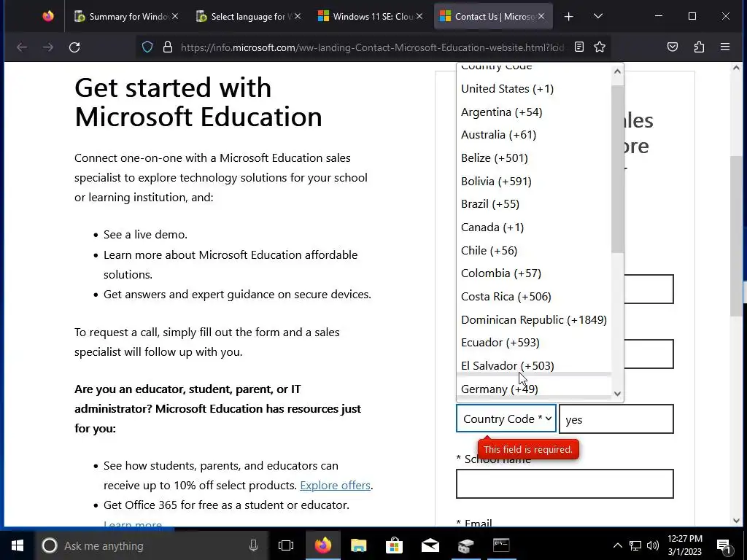The image size is (747, 560).
Task: Open the command prompt taskbar icon
Action: tap(501, 545)
